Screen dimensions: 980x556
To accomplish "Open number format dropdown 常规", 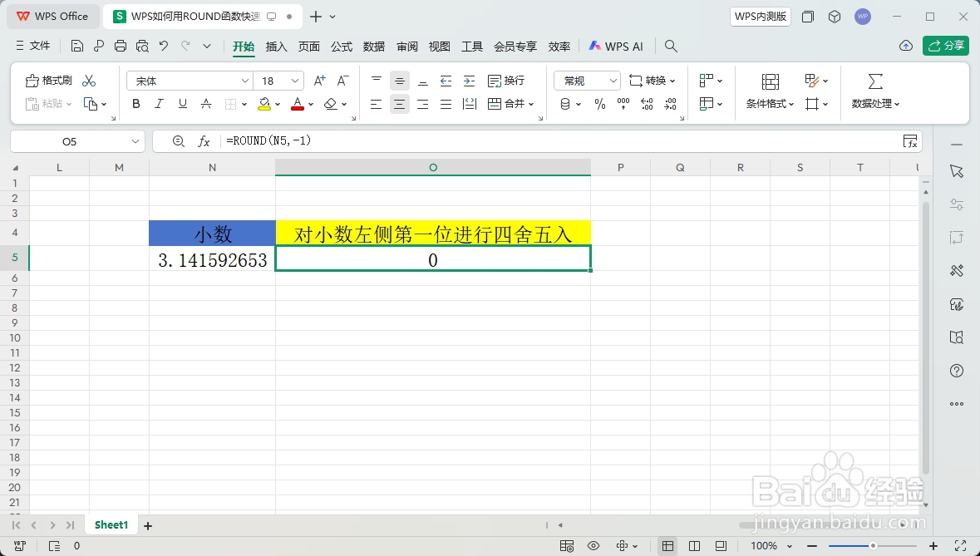I will (587, 81).
